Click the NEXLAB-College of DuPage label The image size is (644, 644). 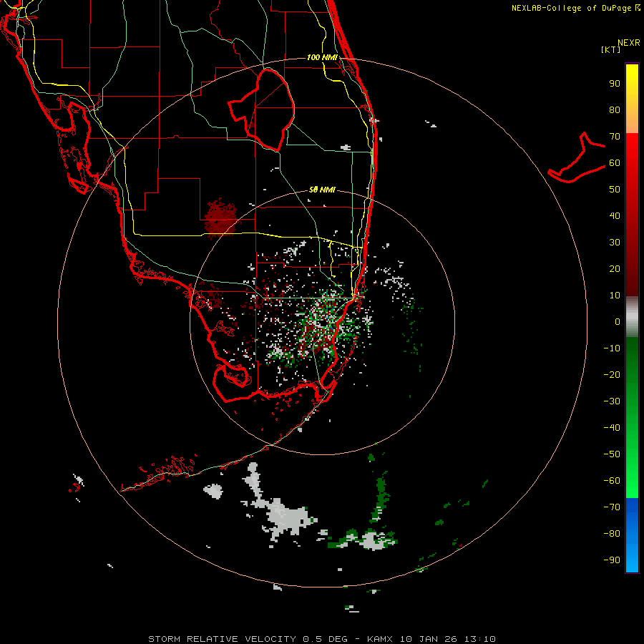tap(575, 8)
